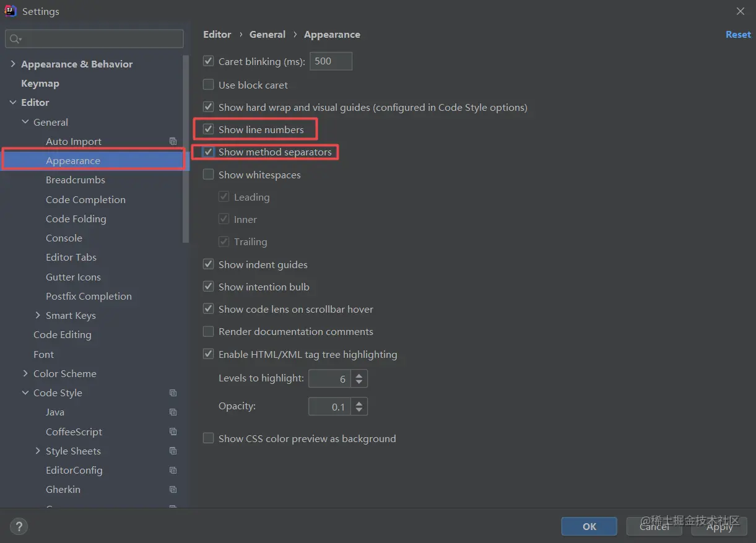Viewport: 756px width, 543px height.
Task: Open Gutter Icons settings
Action: [73, 277]
